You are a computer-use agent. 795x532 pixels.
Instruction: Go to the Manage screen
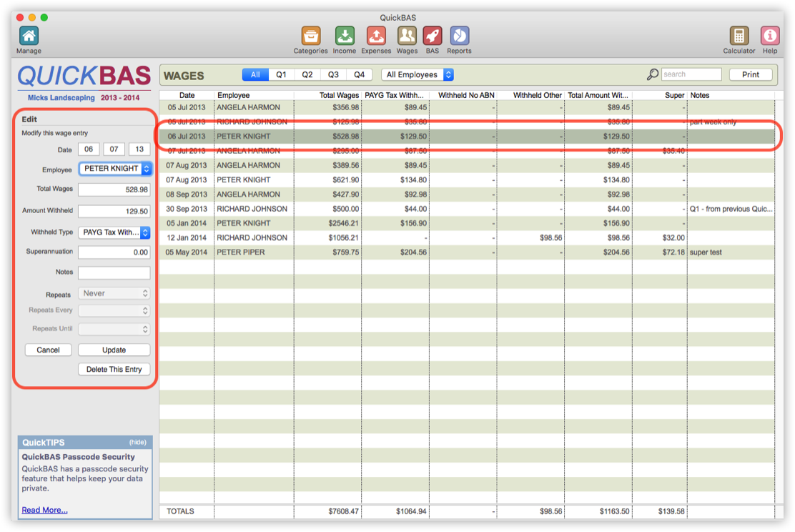[x=29, y=36]
